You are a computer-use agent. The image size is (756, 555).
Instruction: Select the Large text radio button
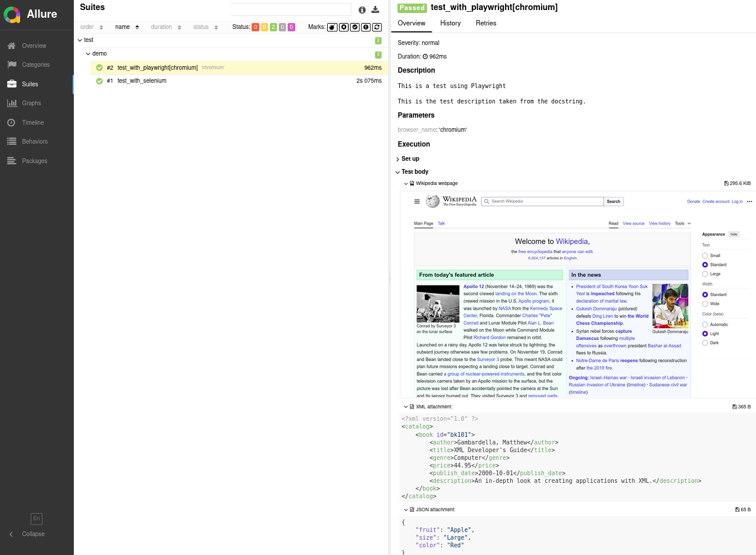(705, 274)
